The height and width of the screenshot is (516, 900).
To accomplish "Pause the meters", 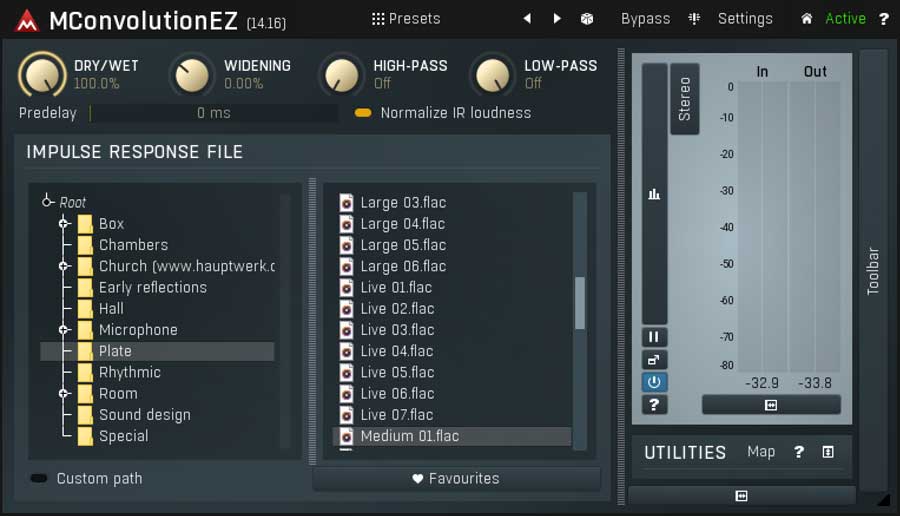I will coord(654,337).
